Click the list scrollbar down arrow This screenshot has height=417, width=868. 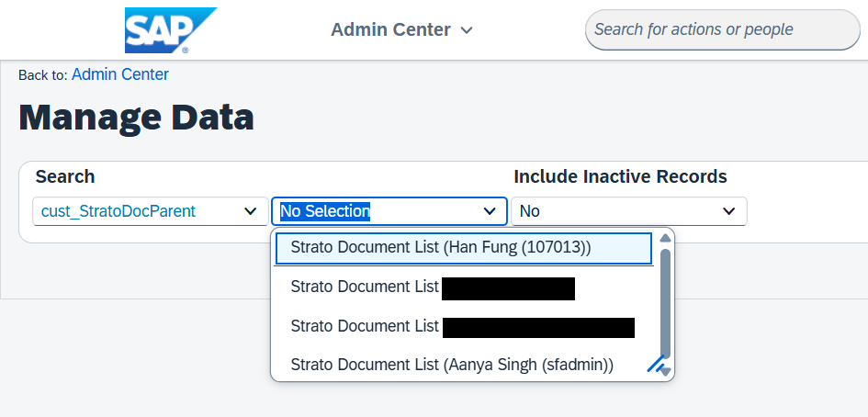click(x=666, y=372)
